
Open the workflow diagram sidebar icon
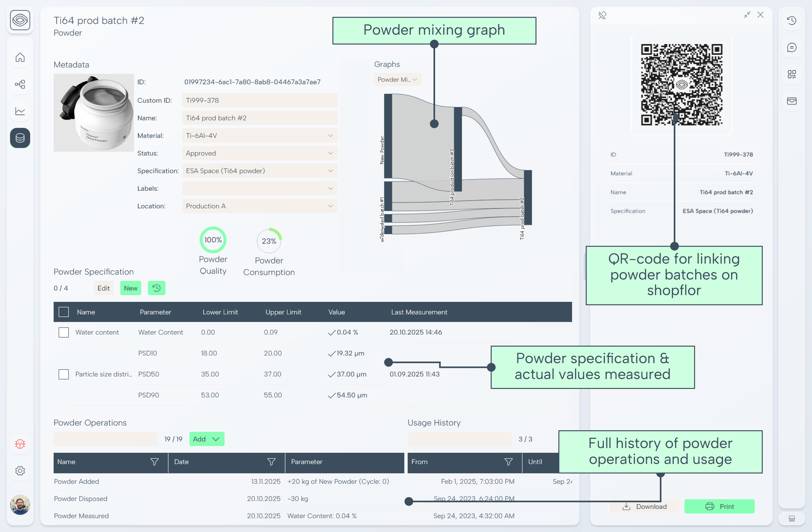(20, 84)
